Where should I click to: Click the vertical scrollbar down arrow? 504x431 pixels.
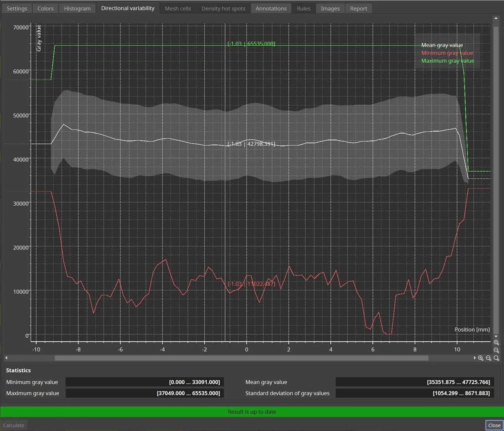click(496, 336)
